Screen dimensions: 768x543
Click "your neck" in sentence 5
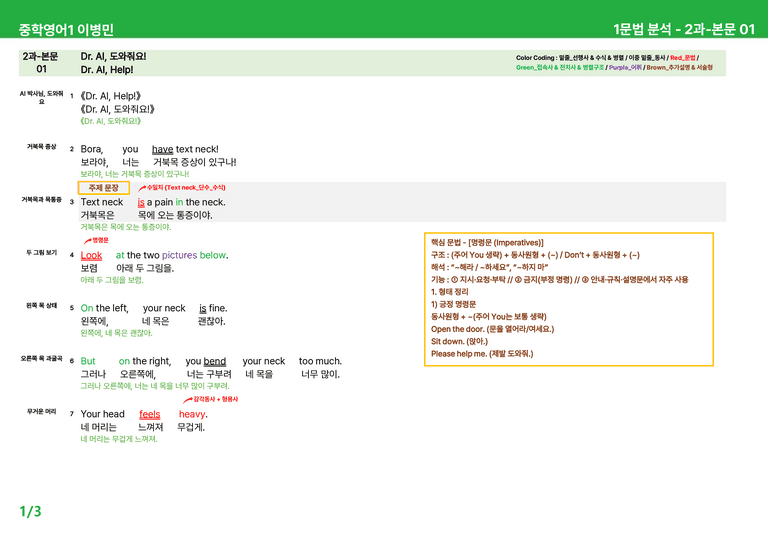coord(164,308)
